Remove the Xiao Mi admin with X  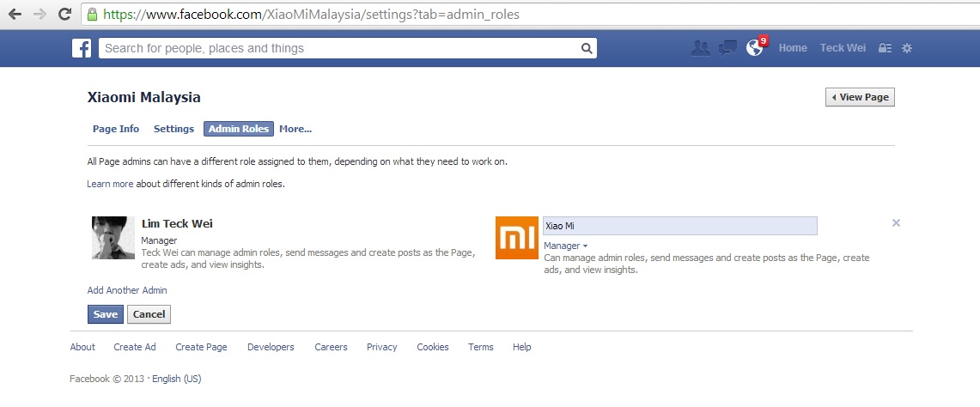coord(896,222)
